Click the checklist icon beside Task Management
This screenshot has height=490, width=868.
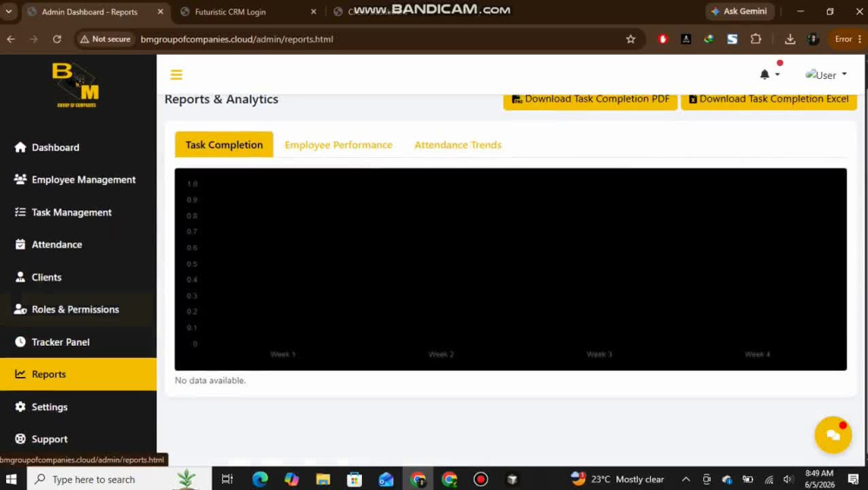point(21,212)
